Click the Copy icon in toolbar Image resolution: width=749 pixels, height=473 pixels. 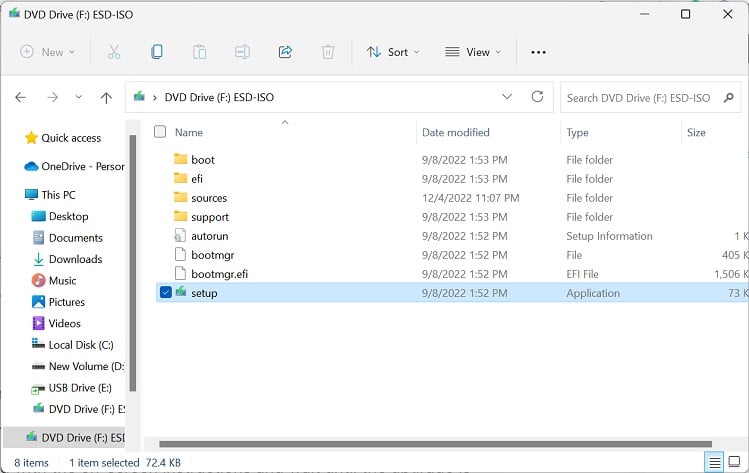pos(157,52)
